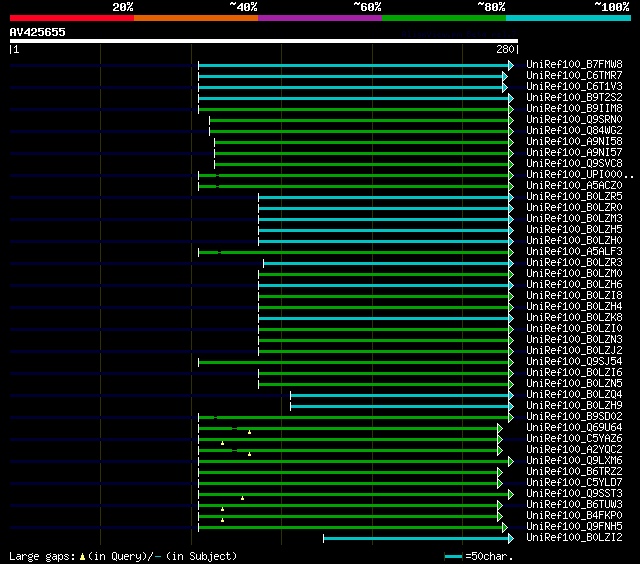Select the UniRef100_Q9SVC8 hit
This screenshot has height=564, width=640.
tap(574, 164)
